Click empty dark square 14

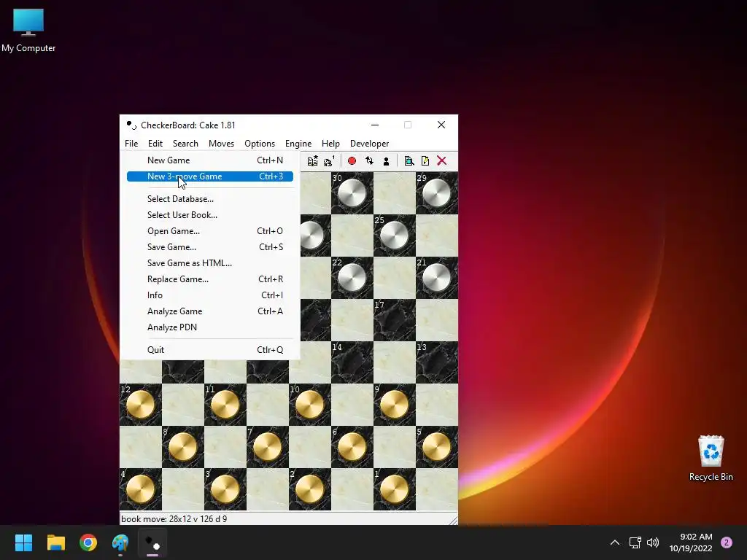pyautogui.click(x=352, y=362)
